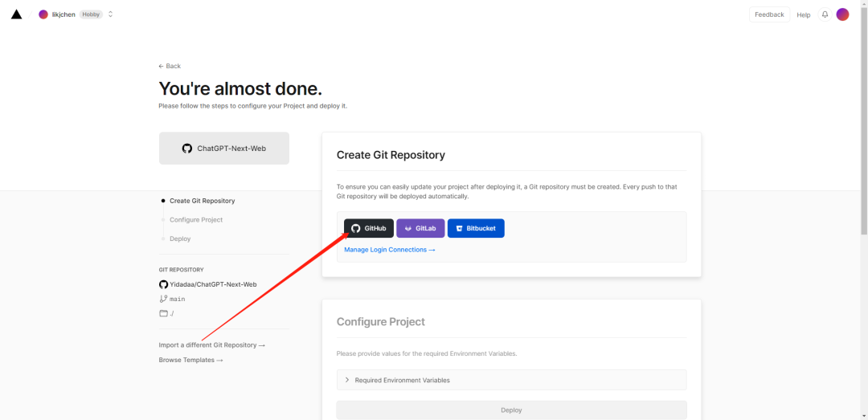Choose GitHub as Git provider
The height and width of the screenshot is (420, 868).
pyautogui.click(x=369, y=229)
